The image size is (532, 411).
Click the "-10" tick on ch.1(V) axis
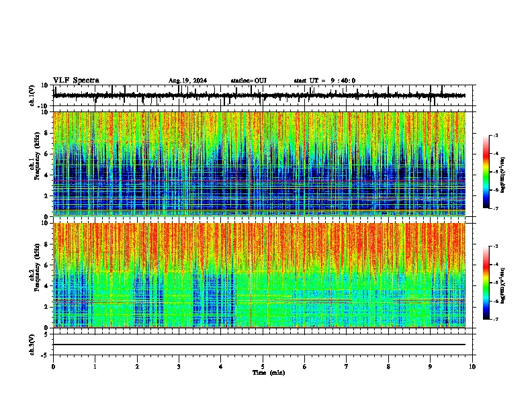[x=44, y=106]
